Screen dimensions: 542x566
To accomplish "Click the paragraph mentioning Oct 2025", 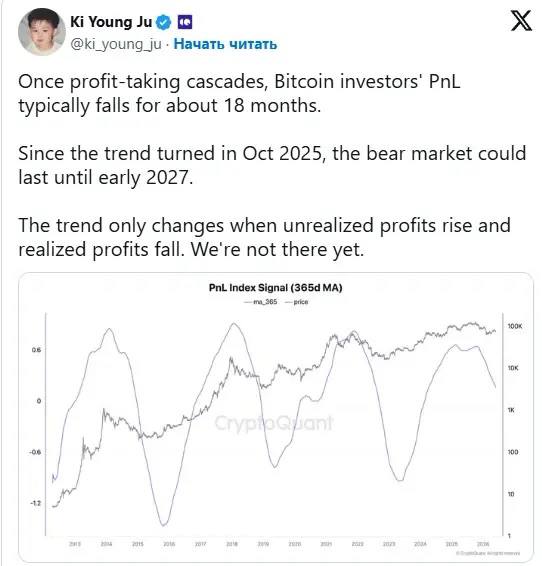I will (272, 165).
